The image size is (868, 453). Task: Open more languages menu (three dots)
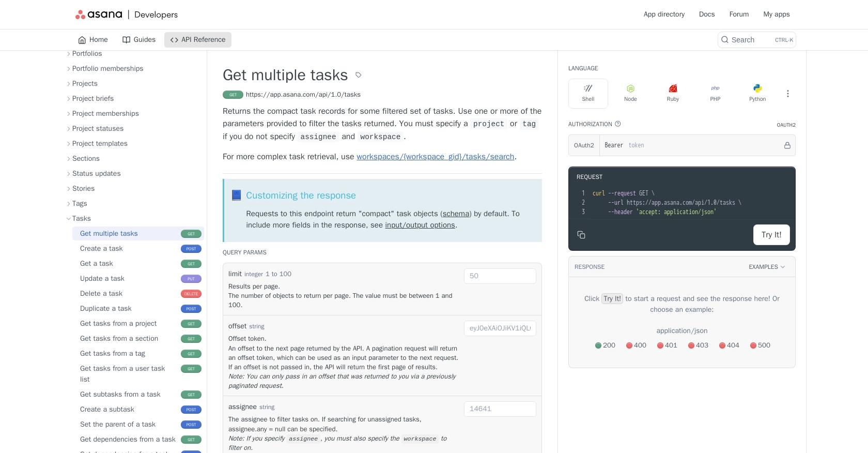click(x=788, y=94)
